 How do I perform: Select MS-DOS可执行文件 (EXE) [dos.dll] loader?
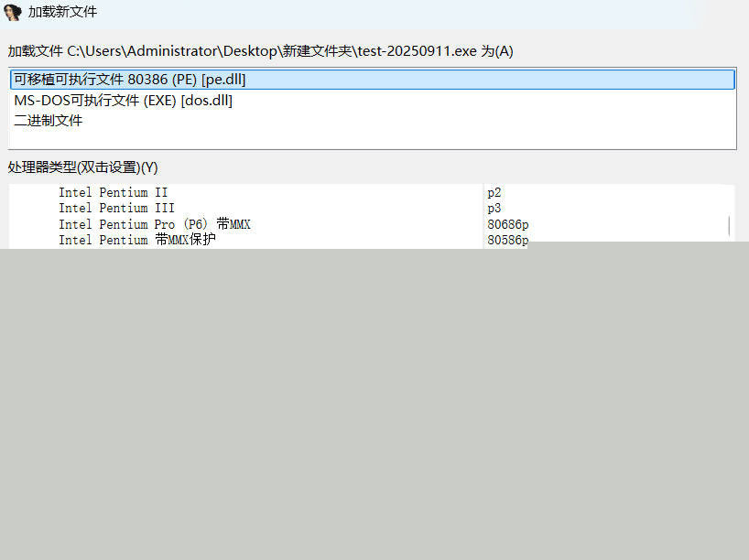tap(123, 101)
